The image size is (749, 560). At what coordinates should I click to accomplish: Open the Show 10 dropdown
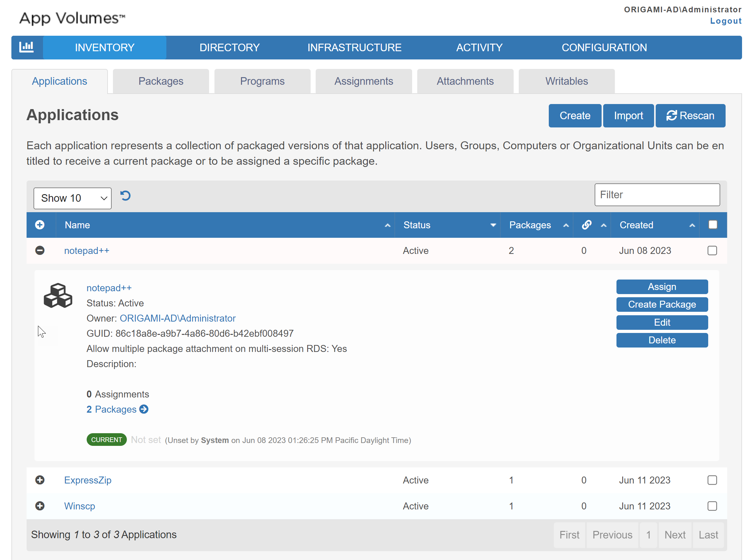(x=72, y=198)
